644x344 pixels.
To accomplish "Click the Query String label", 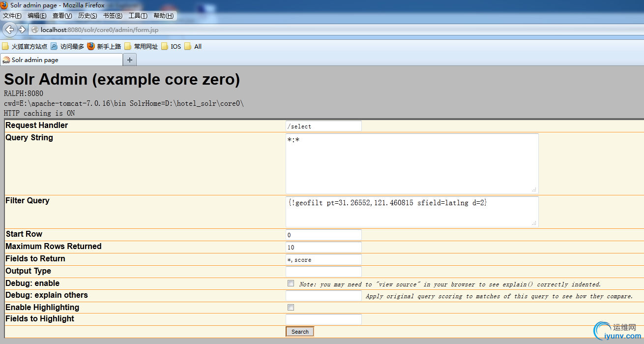I will 29,138.
